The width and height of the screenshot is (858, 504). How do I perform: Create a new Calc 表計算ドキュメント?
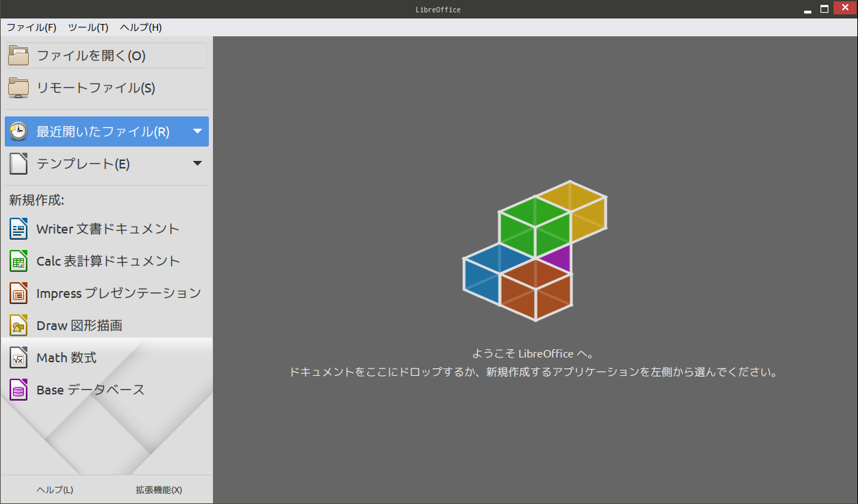(106, 261)
